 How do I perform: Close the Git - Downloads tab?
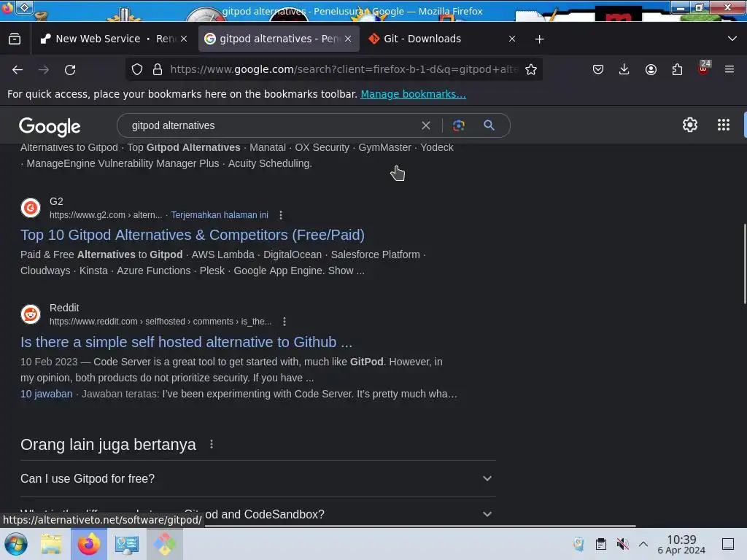point(512,39)
